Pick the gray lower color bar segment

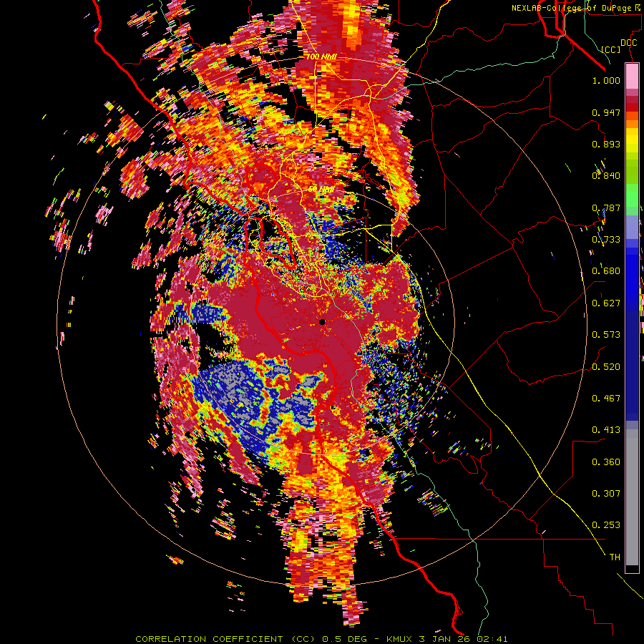pyautogui.click(x=632, y=497)
